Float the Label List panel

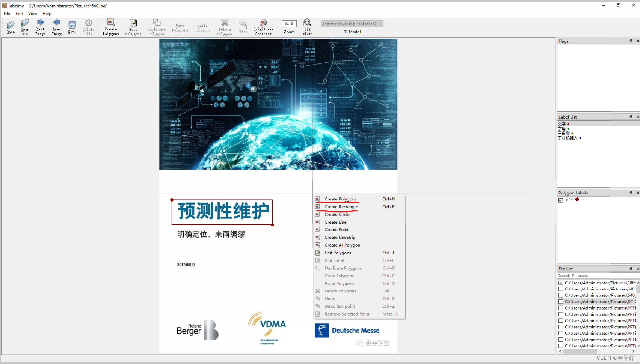click(x=631, y=117)
